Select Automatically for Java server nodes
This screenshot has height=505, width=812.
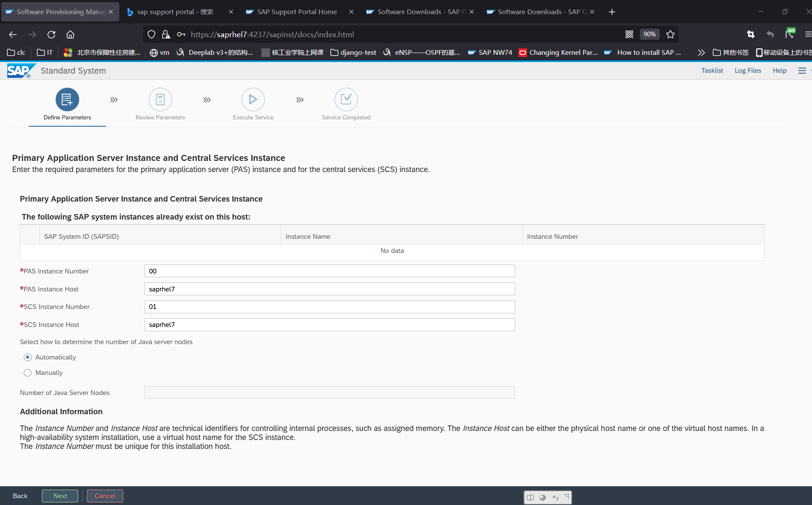(x=28, y=357)
